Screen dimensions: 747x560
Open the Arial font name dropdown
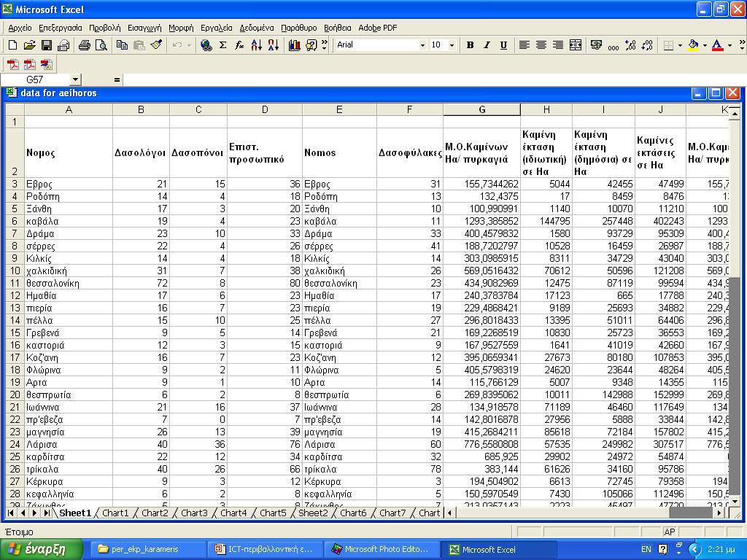[422, 45]
